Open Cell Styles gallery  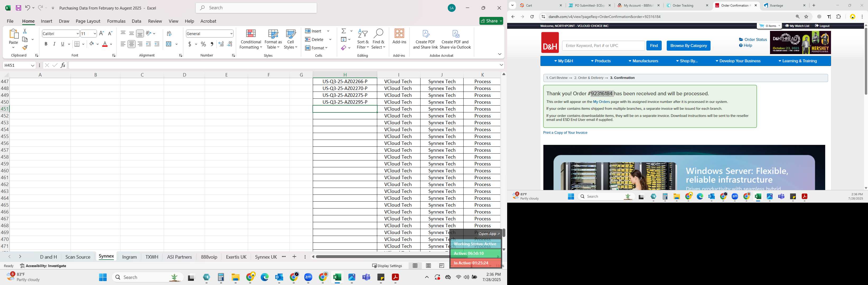291,39
